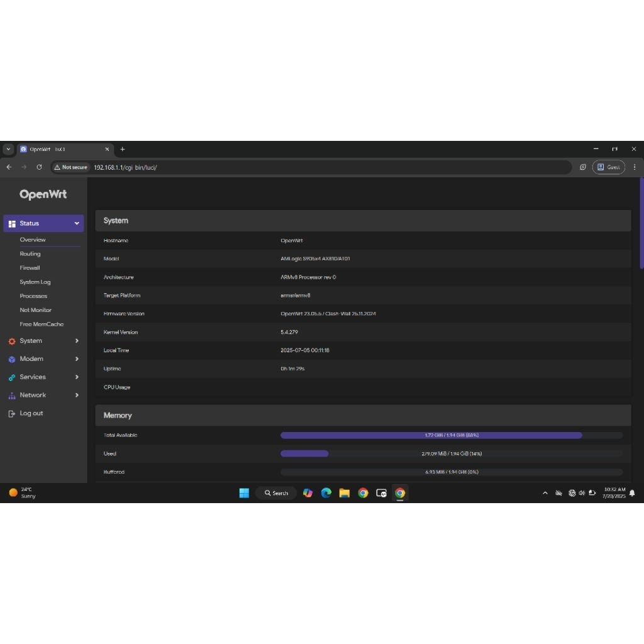Image resolution: width=644 pixels, height=644 pixels.
Task: Click the System gear icon in sidebar
Action: click(x=12, y=341)
